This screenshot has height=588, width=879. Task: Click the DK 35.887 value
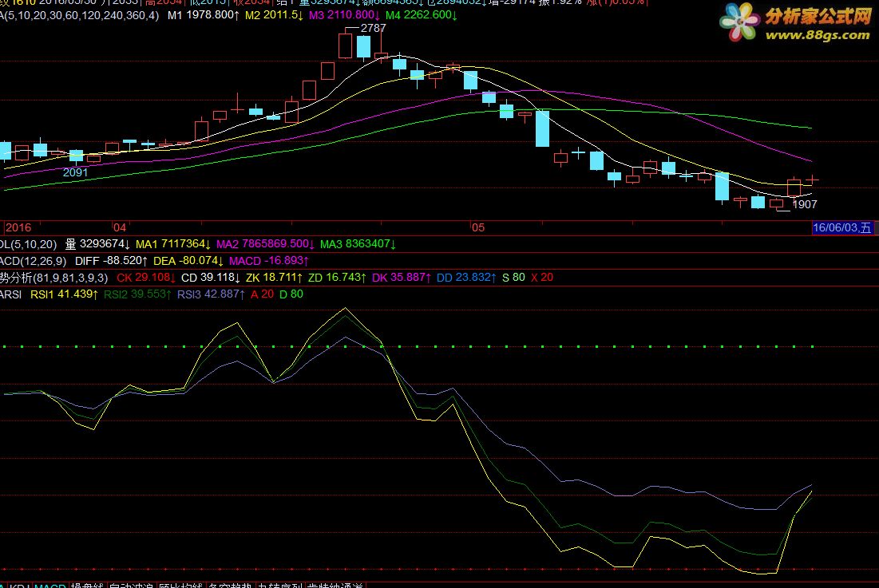(x=402, y=278)
